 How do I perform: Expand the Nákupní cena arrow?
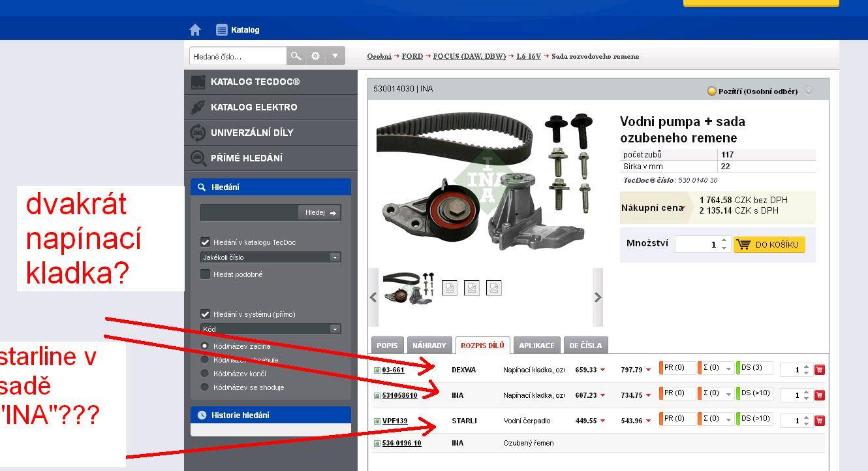(683, 208)
